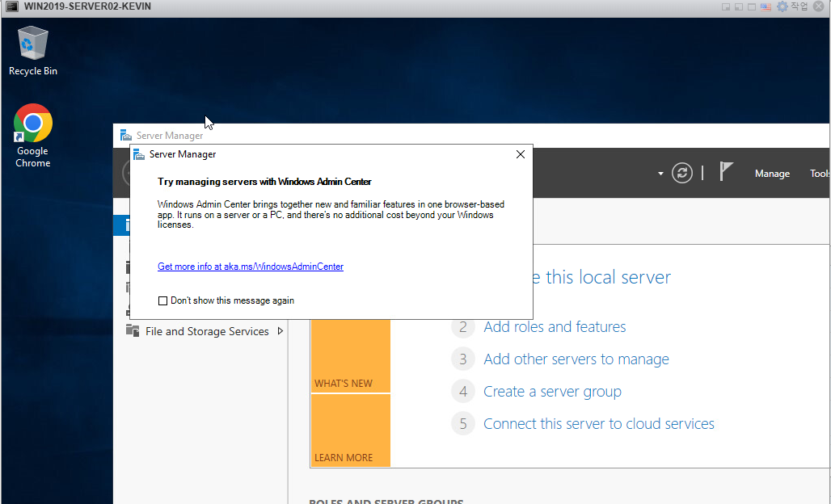The image size is (831, 504).
Task: Click the 'Server Manager' dialog title text
Action: click(x=183, y=154)
